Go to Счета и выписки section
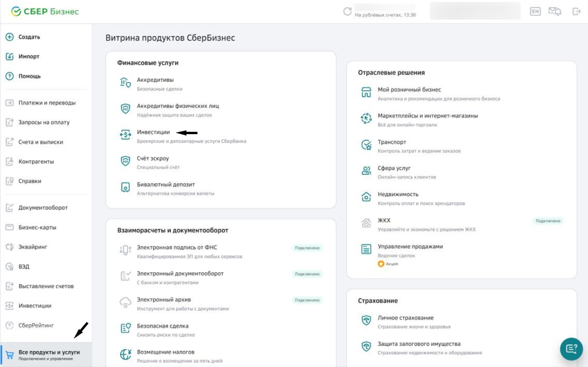588x367 pixels. click(40, 142)
